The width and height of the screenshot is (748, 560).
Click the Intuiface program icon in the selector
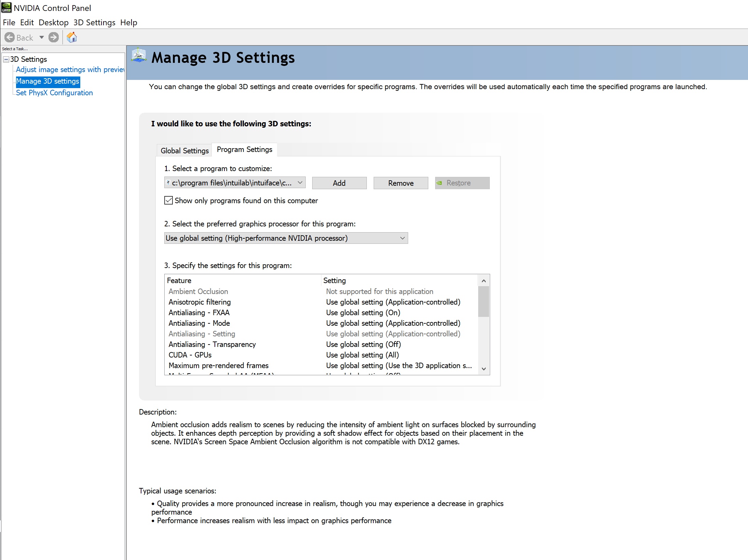click(168, 183)
